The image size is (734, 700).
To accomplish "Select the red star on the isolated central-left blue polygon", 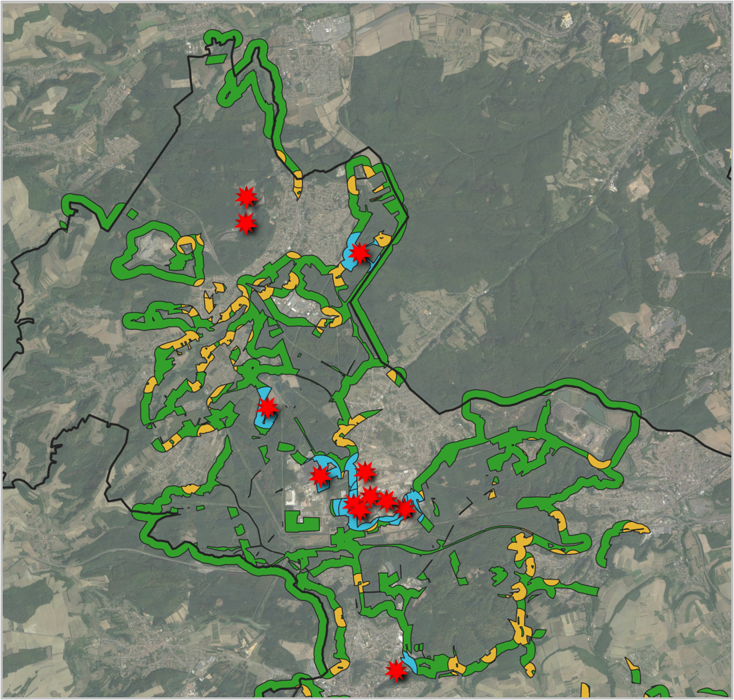I will [268, 407].
